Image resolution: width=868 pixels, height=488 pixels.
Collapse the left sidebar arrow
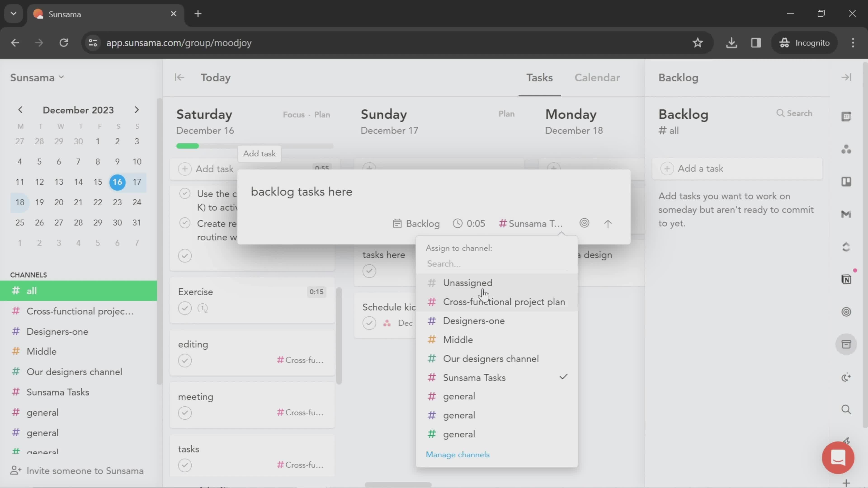tap(180, 77)
